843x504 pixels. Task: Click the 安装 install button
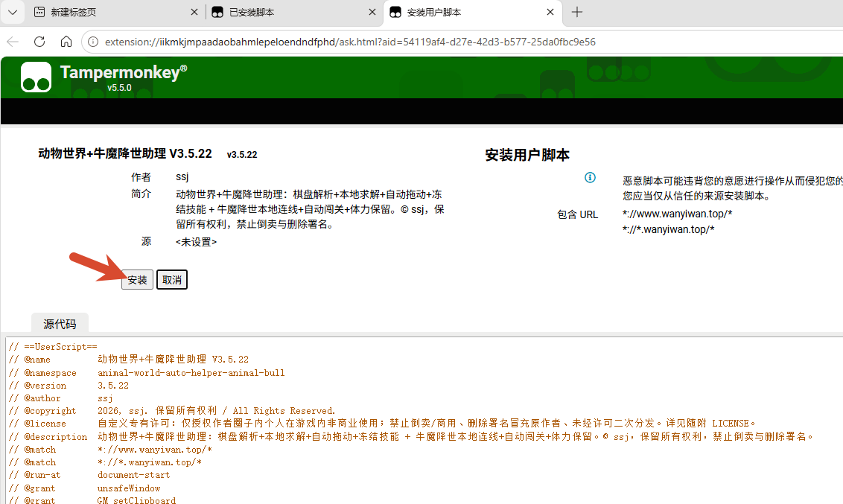[137, 279]
